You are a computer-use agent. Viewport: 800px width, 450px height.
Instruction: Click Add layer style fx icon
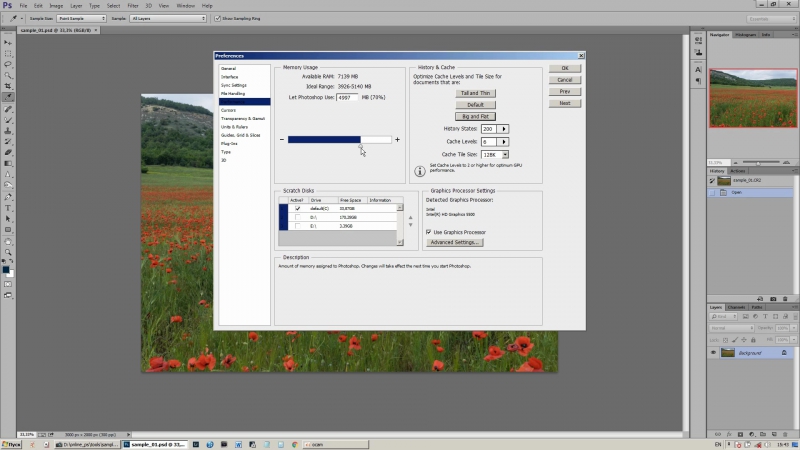tap(729, 434)
